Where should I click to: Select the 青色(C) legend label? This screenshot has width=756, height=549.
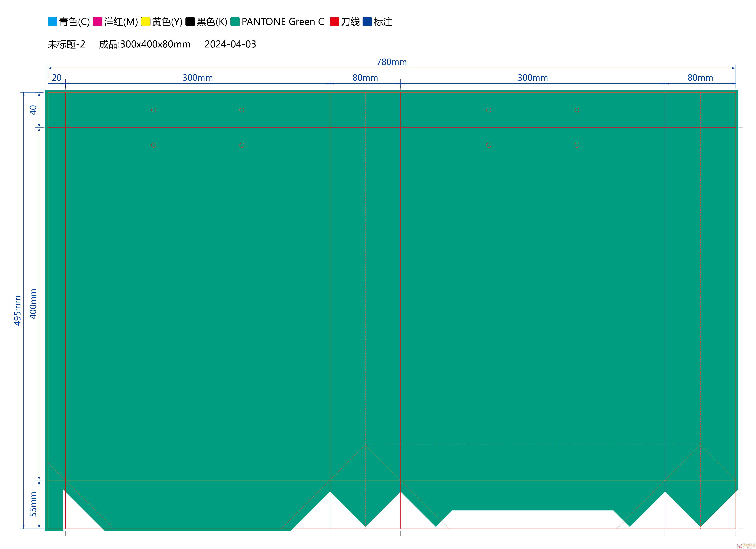click(75, 22)
